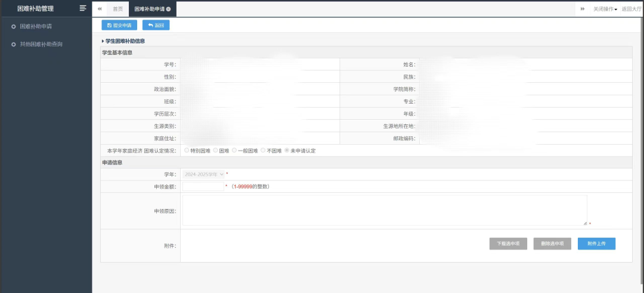Open the 学年 2024-2025 dropdown

pyautogui.click(x=203, y=174)
